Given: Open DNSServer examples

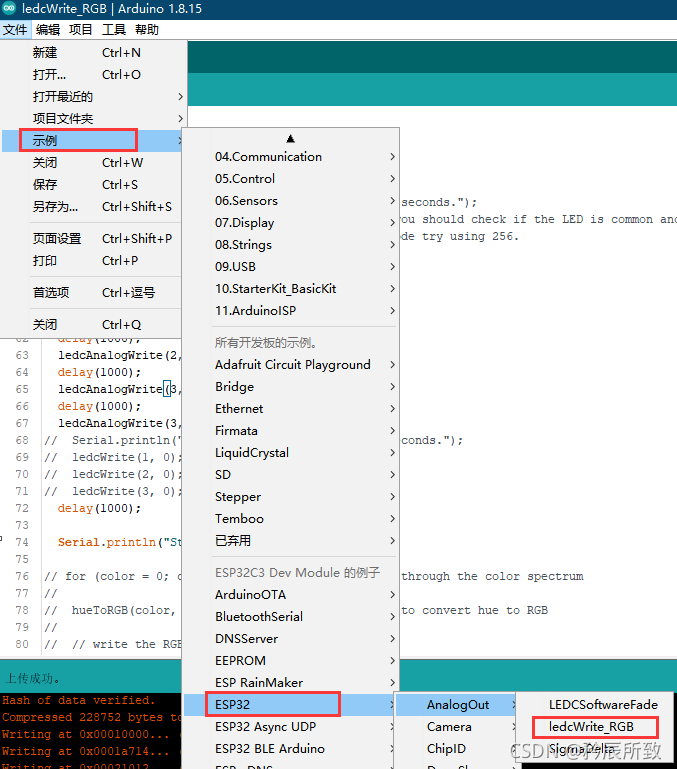Looking at the screenshot, I should pyautogui.click(x=290, y=639).
